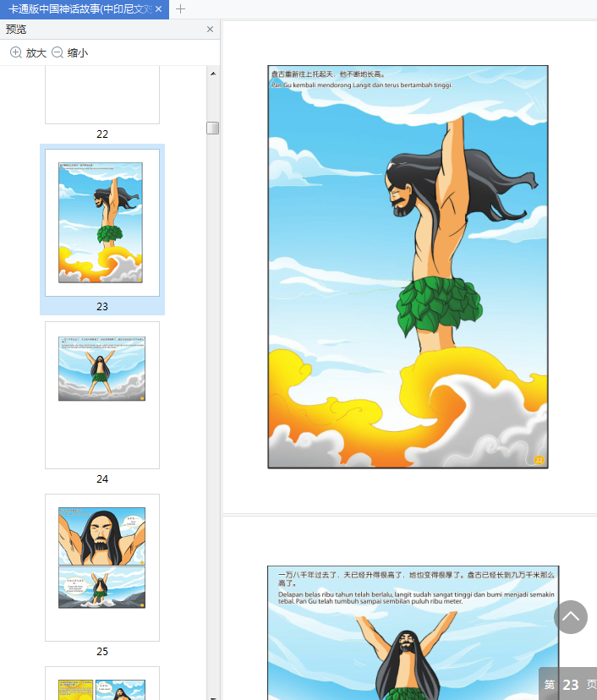
Task: Click the text 'Delapan belas ribu tahun telah berlalu'
Action: 336,594
